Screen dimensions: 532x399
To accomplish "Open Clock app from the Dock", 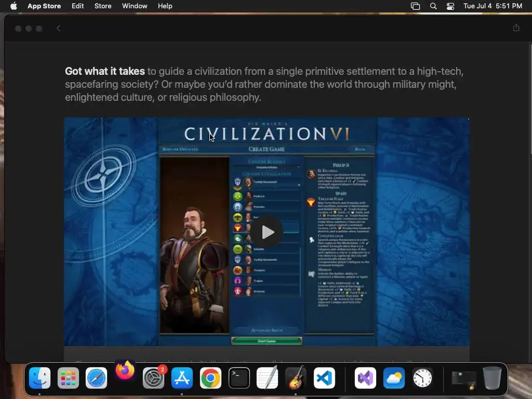I will pyautogui.click(x=422, y=378).
